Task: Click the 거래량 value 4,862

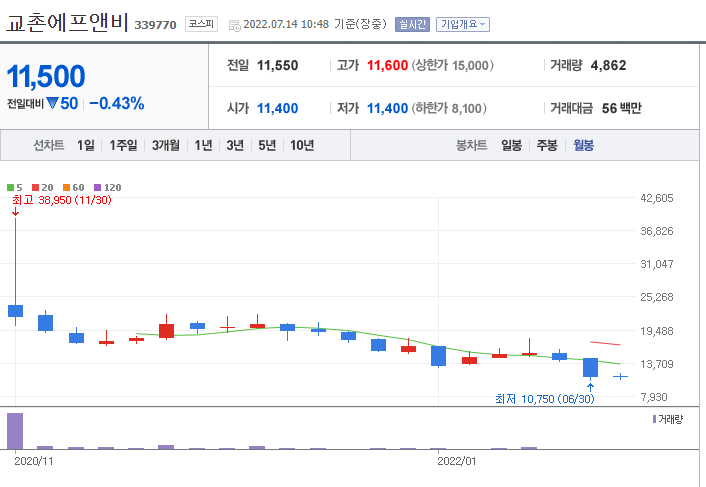Action: coord(608,66)
